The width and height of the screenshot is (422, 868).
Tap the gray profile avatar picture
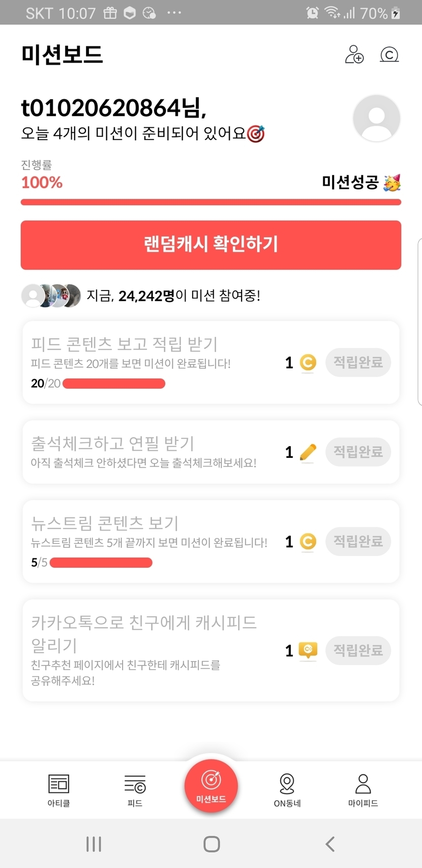click(x=376, y=118)
